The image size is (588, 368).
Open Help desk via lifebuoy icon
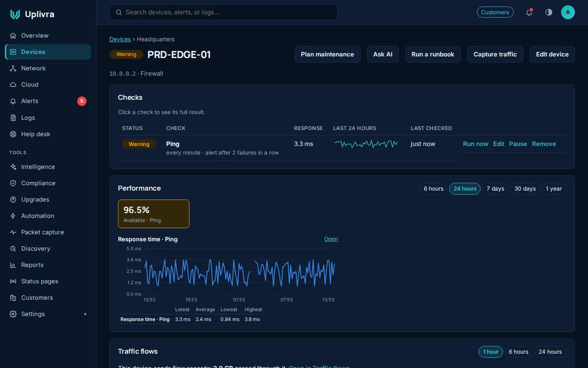tap(13, 134)
